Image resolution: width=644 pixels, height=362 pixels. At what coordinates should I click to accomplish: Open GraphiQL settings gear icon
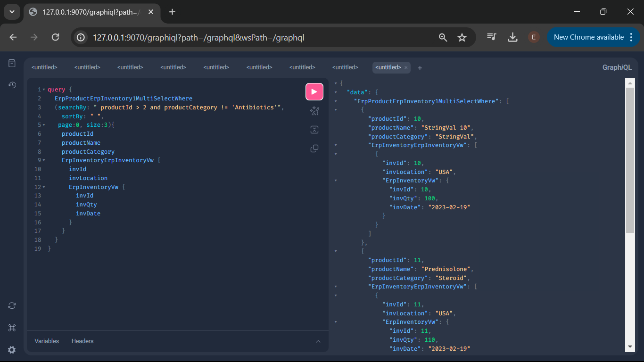pos(12,350)
